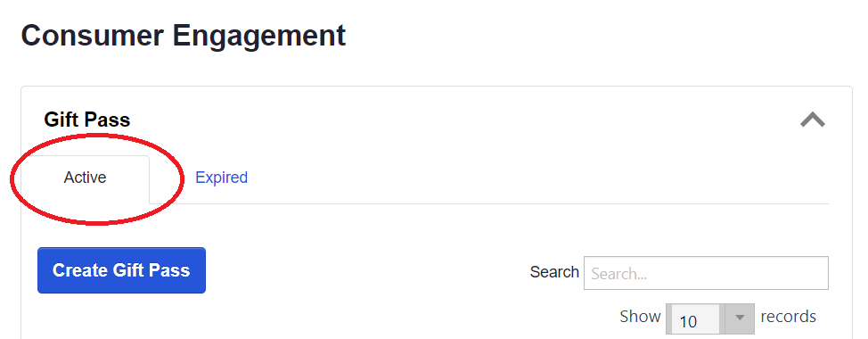Viewport: 868px width, 339px height.
Task: Click the gray triangle of the page-size selector
Action: click(740, 318)
